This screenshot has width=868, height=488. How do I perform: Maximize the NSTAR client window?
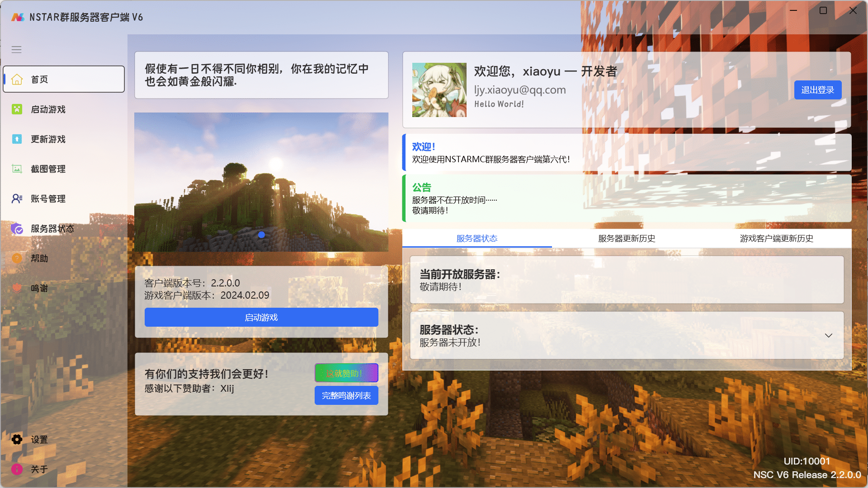(x=823, y=10)
